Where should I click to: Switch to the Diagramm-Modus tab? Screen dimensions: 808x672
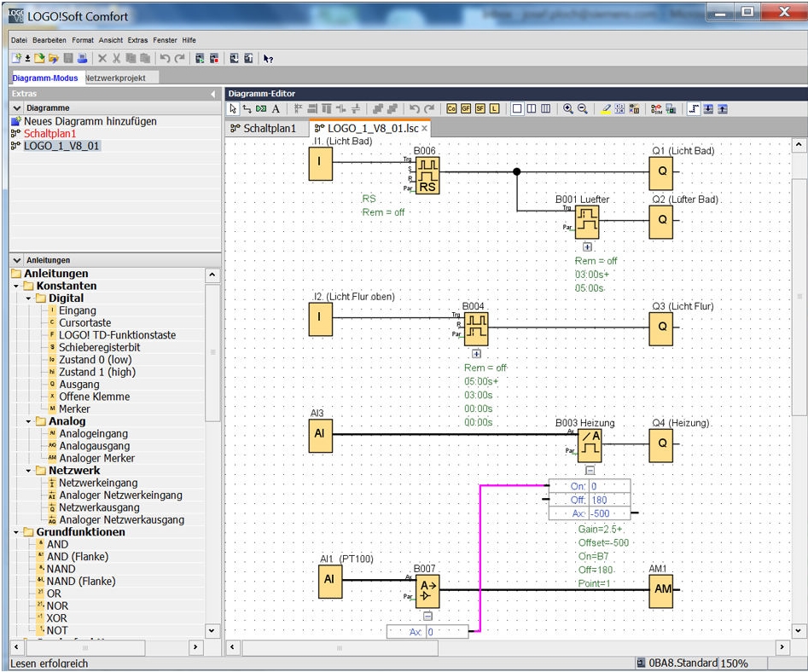[45, 78]
